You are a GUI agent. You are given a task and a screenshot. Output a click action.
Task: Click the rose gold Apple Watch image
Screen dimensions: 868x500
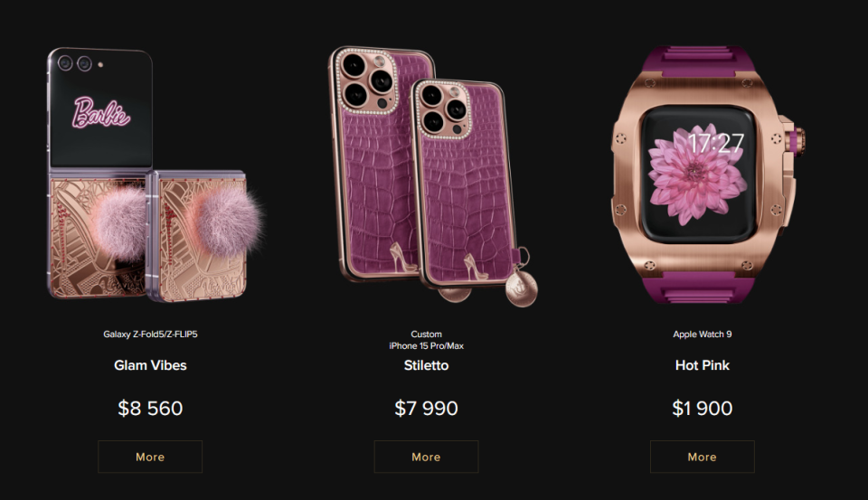click(x=707, y=175)
